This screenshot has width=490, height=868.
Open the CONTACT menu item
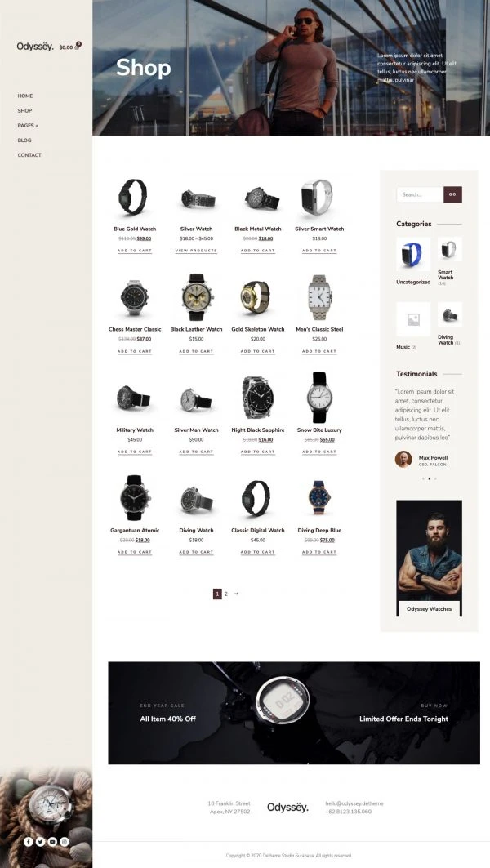29,155
